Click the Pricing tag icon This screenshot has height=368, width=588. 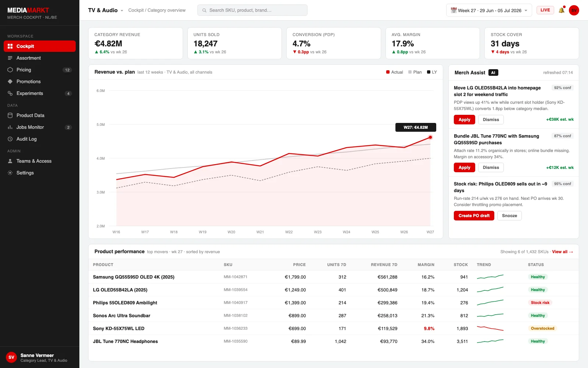click(x=10, y=70)
